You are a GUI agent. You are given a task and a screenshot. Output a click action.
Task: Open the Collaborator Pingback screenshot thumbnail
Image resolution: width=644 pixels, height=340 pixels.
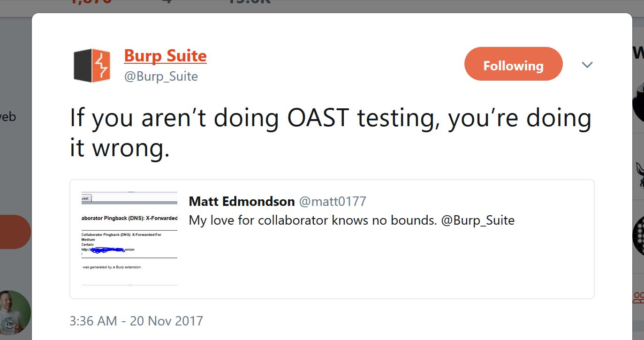point(129,239)
